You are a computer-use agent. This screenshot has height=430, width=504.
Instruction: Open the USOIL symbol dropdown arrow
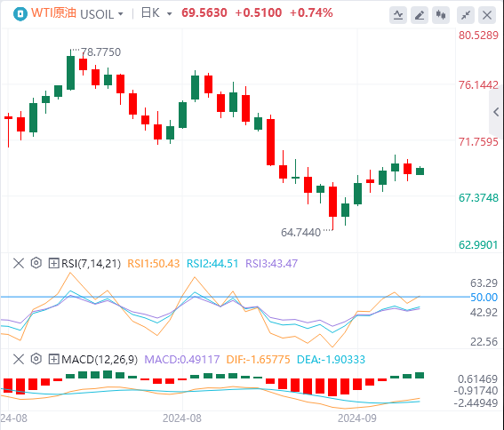pos(121,14)
